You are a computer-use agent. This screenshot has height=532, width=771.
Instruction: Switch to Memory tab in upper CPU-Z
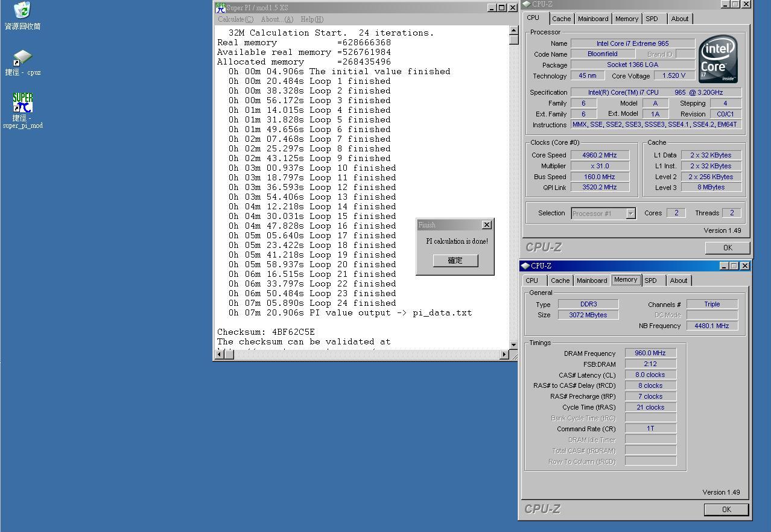click(x=627, y=19)
